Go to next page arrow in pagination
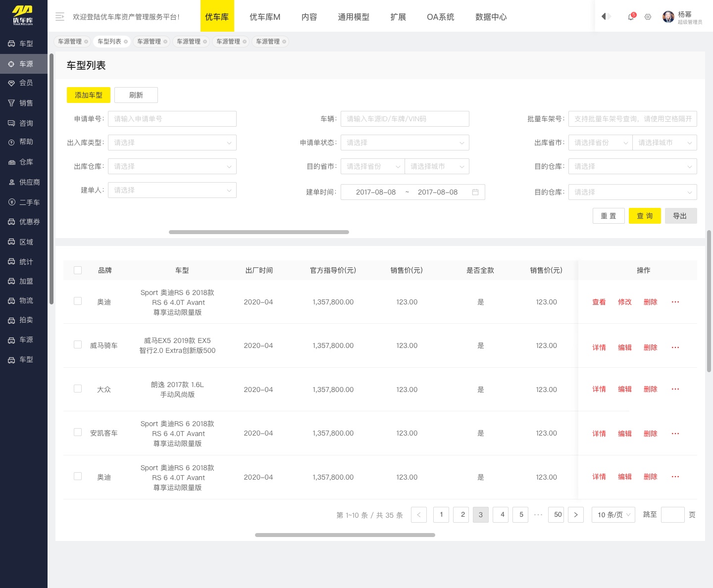This screenshot has height=588, width=713. point(575,515)
